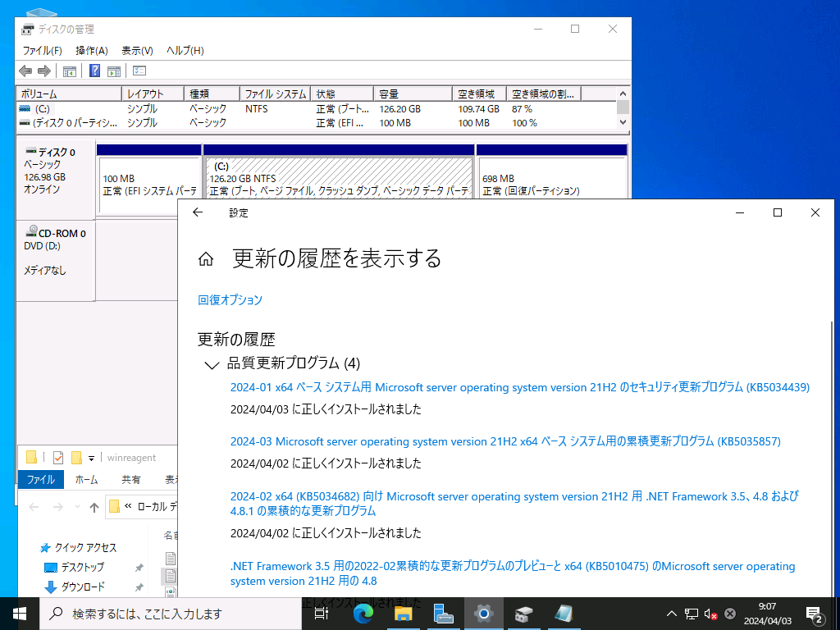The width and height of the screenshot is (840, 630).
Task: Open the Quick Access Toolbar customize dropdown
Action: point(91,458)
